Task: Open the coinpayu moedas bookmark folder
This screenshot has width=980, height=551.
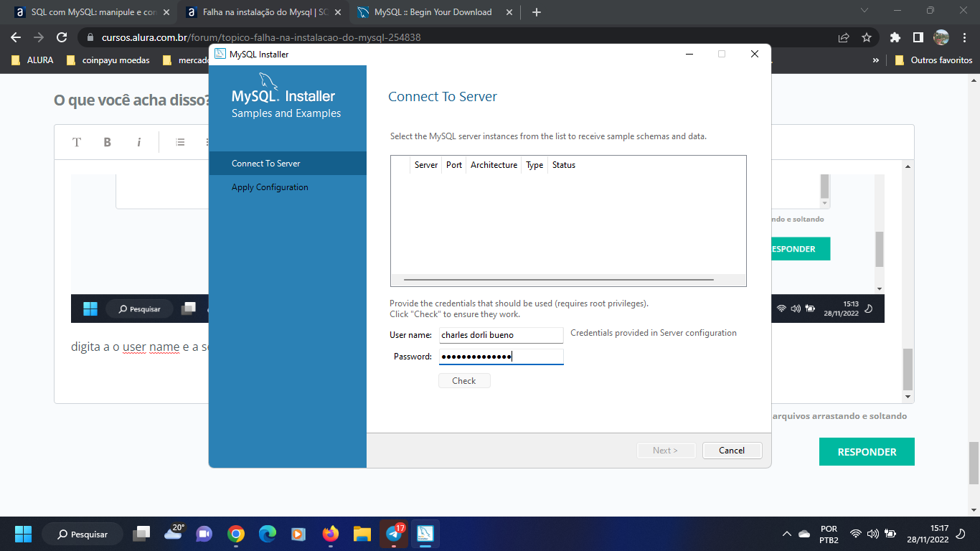Action: [x=108, y=60]
